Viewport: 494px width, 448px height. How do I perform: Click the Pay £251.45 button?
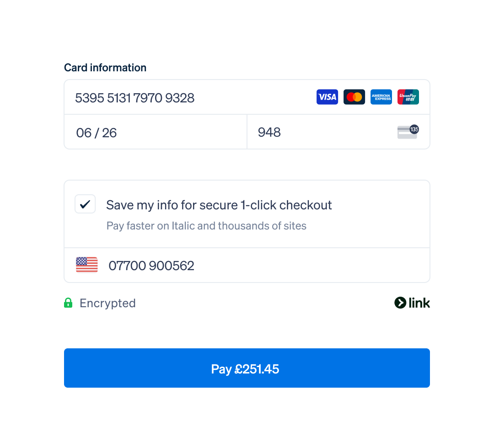coord(247,368)
